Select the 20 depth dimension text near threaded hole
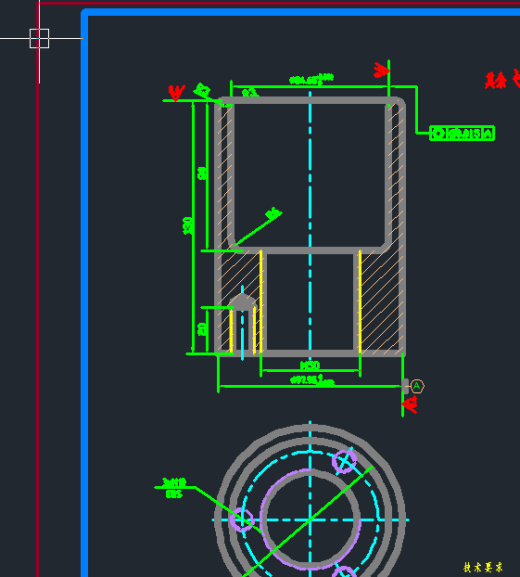This screenshot has height=577, width=520. pyautogui.click(x=202, y=329)
